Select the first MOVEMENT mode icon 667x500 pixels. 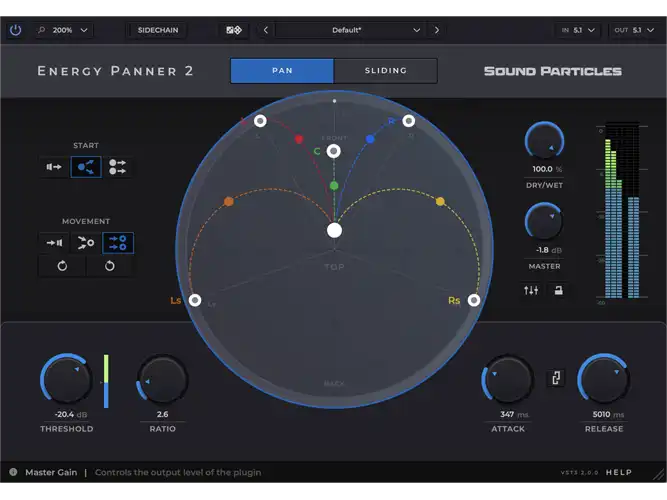pyautogui.click(x=54, y=243)
